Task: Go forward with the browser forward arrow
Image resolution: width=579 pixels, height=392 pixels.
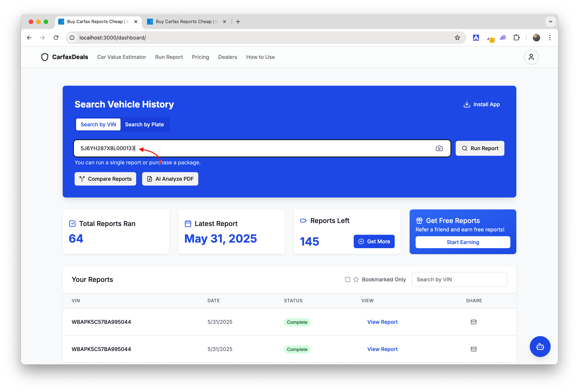Action: pos(43,38)
